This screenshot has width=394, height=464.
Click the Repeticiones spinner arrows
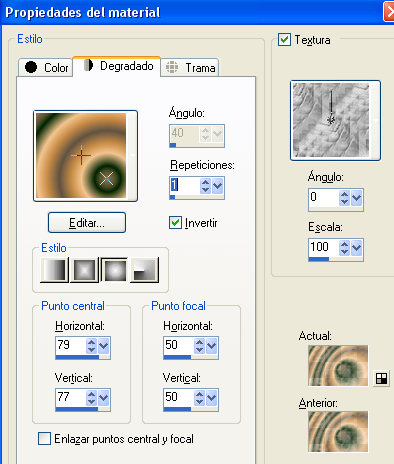click(x=205, y=186)
